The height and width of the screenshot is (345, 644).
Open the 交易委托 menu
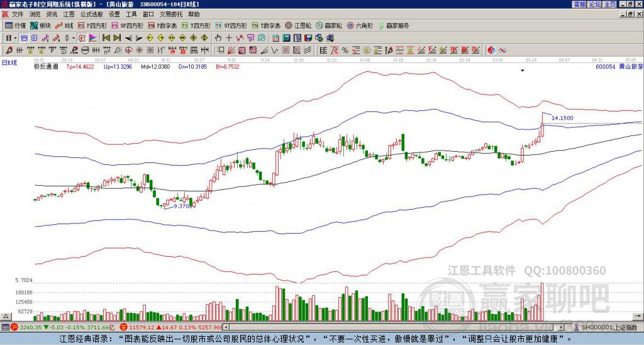tap(171, 14)
